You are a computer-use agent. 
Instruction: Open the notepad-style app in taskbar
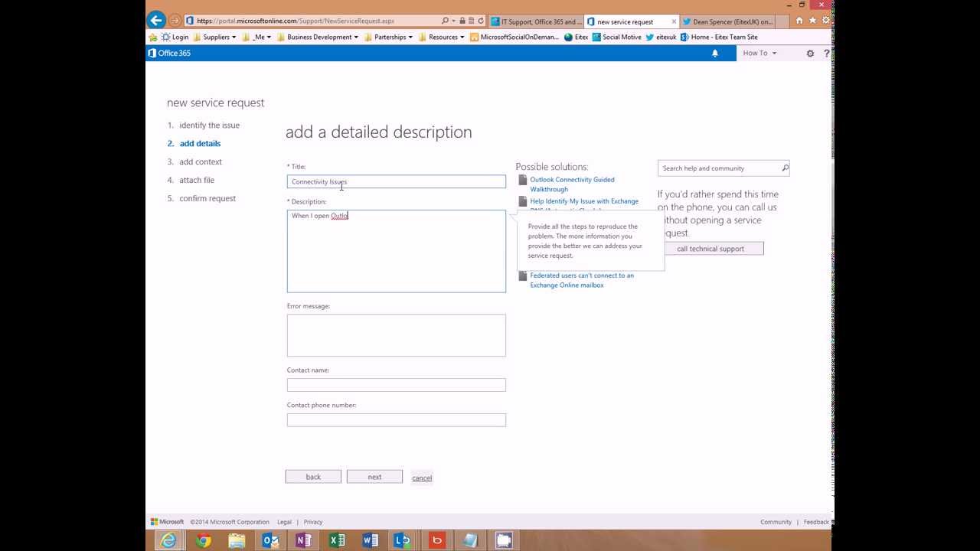click(470, 540)
